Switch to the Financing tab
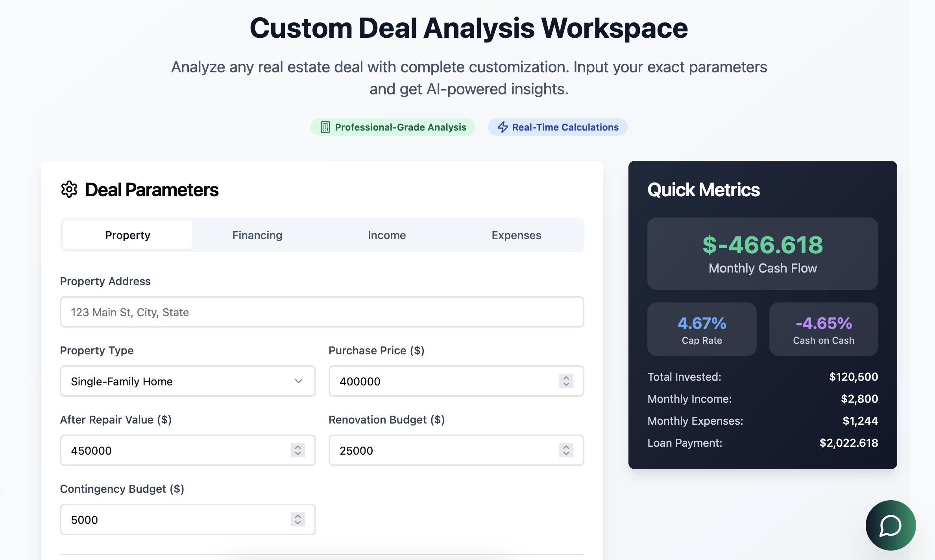The width and height of the screenshot is (935, 560). click(x=257, y=235)
